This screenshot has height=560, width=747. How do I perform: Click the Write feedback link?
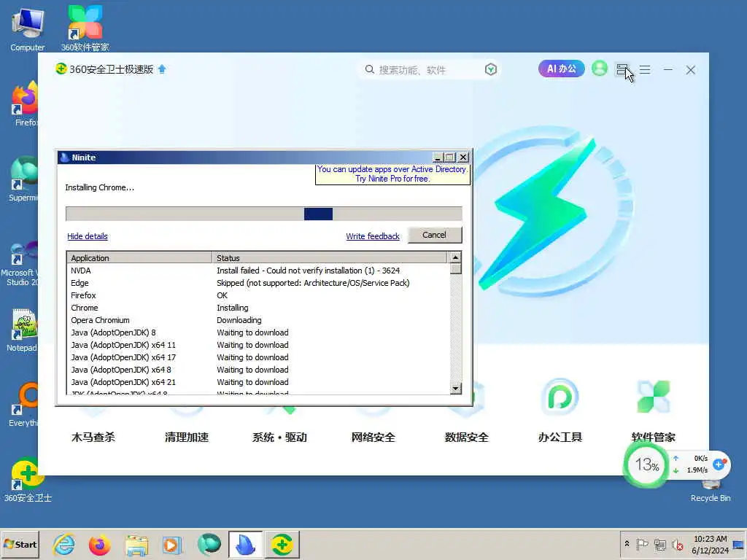[373, 236]
